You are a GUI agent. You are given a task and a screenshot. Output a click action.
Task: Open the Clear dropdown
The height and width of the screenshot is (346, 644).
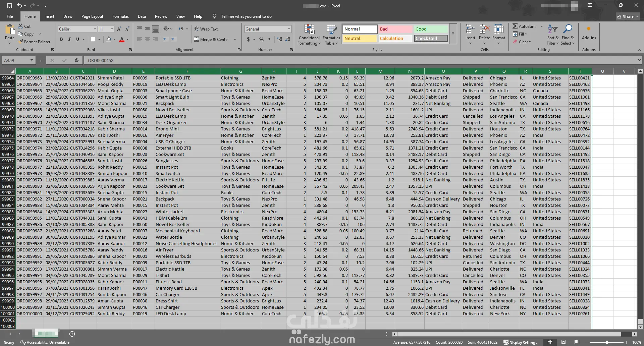tap(523, 42)
